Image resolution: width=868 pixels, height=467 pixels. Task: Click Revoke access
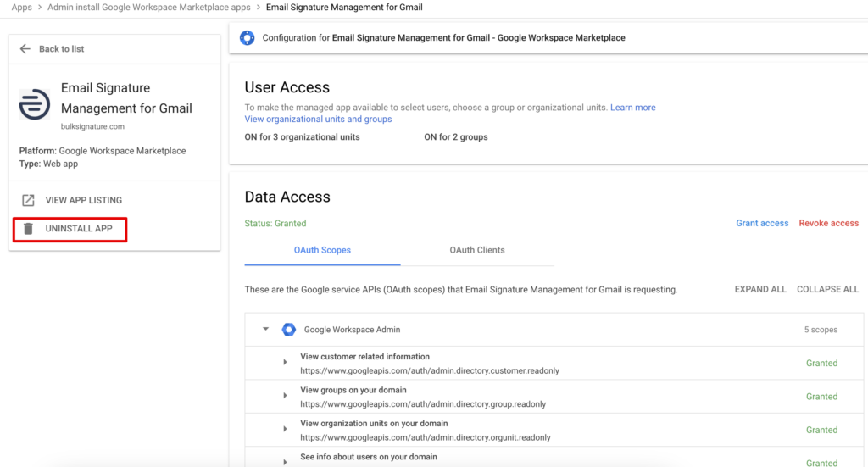[x=829, y=223]
